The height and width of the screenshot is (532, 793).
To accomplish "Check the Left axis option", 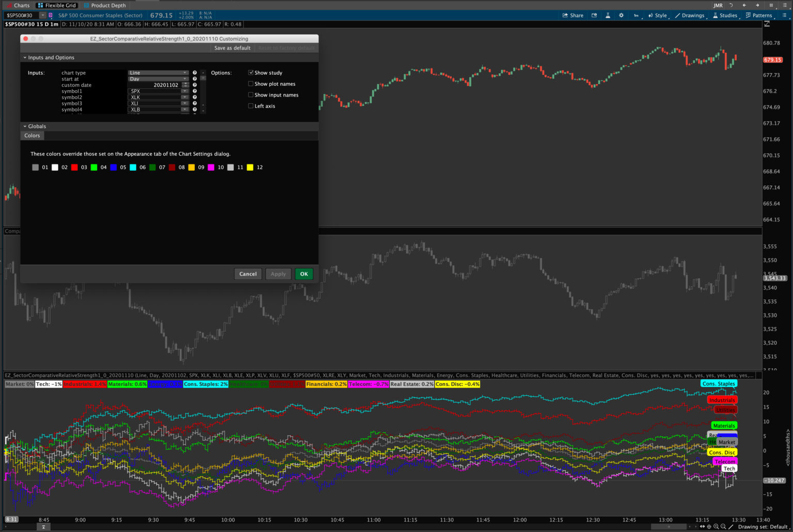I will 251,106.
